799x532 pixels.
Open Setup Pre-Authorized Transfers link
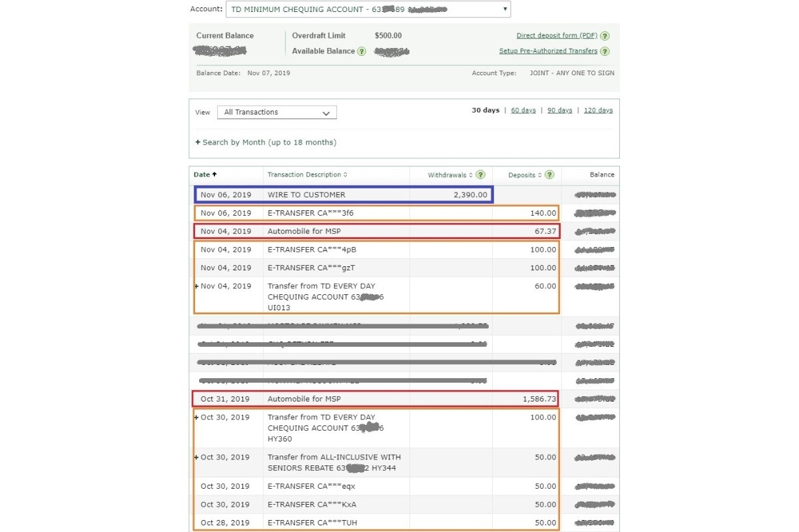tap(548, 51)
